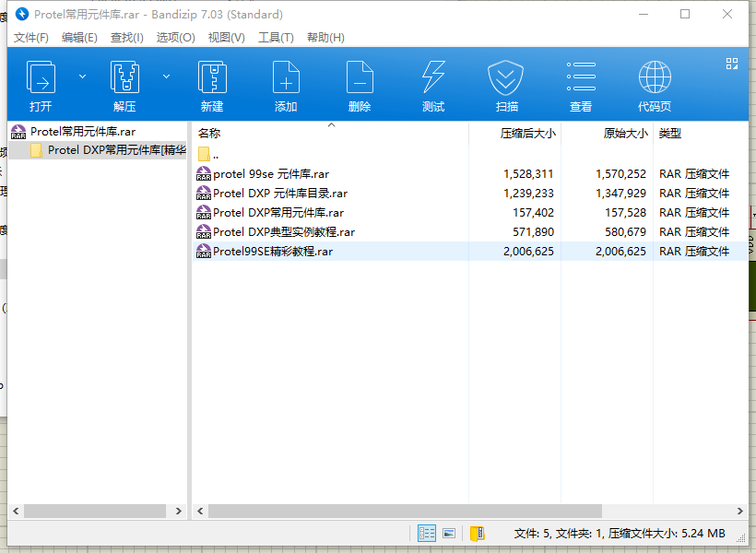Click the New archive (新建) icon

212,77
